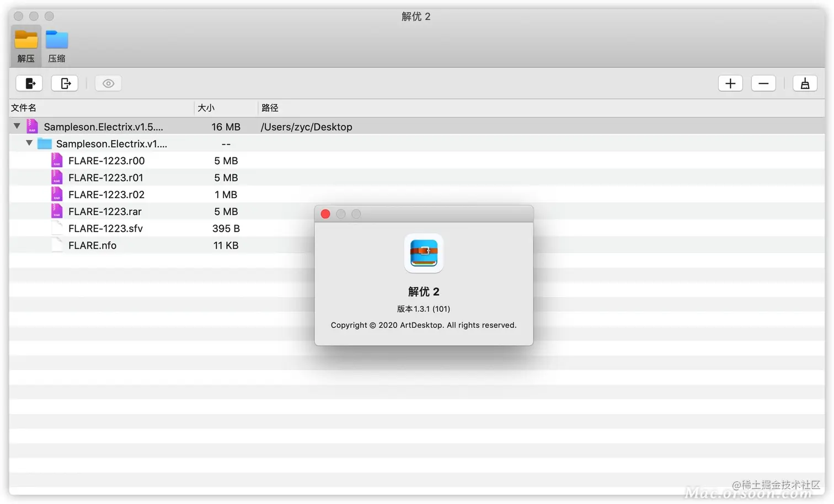834x504 pixels.
Task: Click the blank file icon of FLARE-1223.sfv
Action: (56, 228)
